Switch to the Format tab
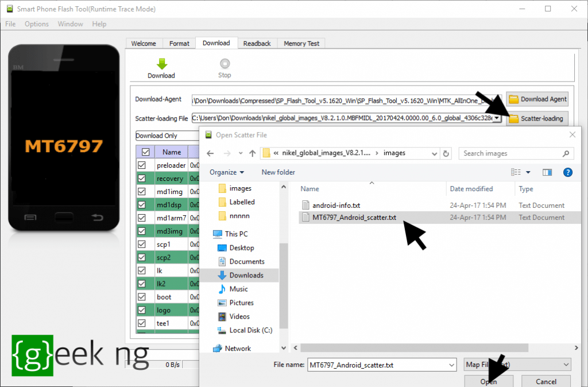This screenshot has width=588, height=387. [179, 44]
